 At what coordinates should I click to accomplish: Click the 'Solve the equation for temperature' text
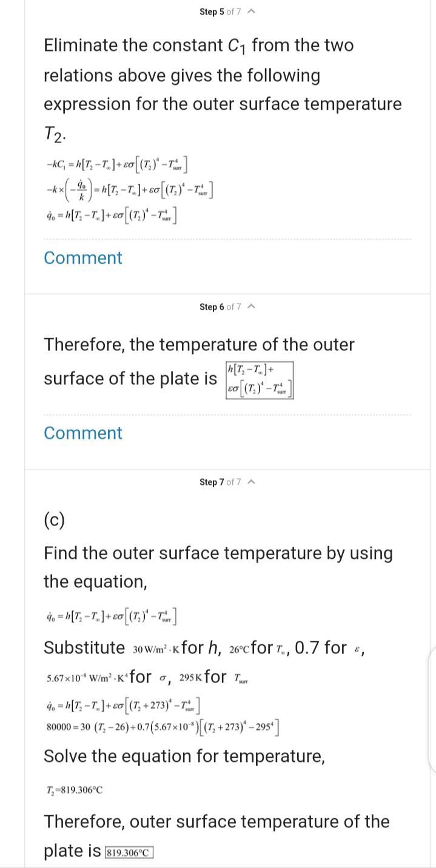[x=184, y=756]
